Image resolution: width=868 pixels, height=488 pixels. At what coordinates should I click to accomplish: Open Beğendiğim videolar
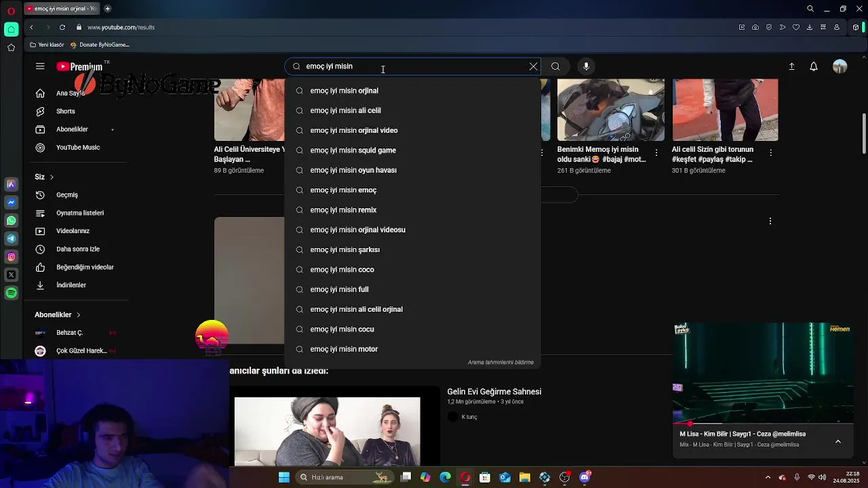coord(85,267)
